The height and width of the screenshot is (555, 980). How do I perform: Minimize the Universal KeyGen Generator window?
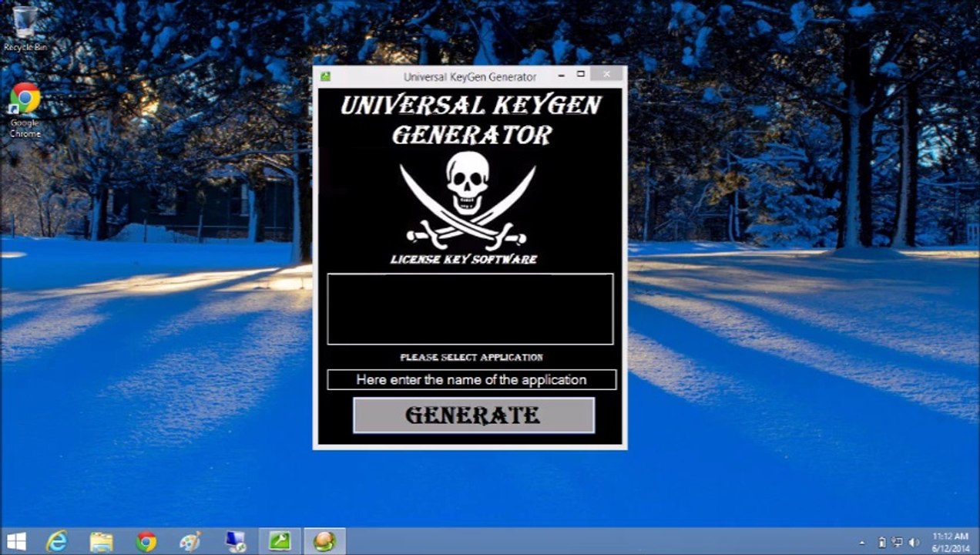point(561,75)
